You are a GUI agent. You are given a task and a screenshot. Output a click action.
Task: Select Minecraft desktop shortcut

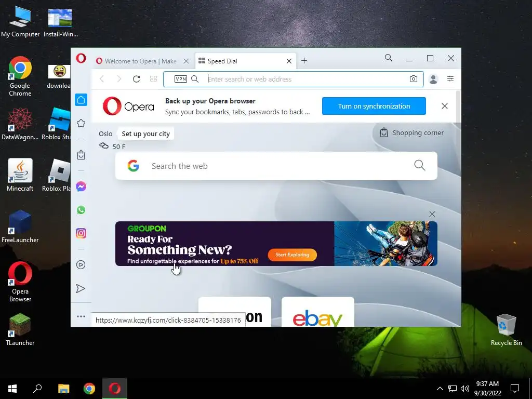pos(20,175)
